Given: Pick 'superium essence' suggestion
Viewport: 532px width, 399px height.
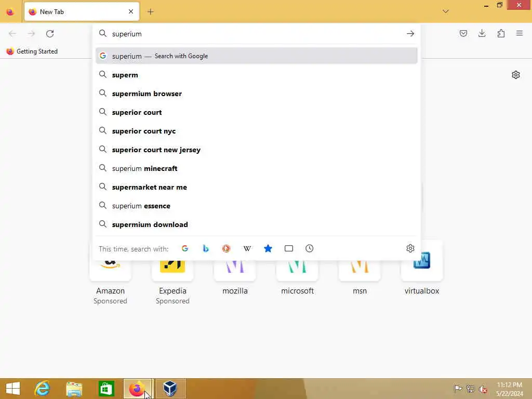Looking at the screenshot, I should (x=257, y=206).
